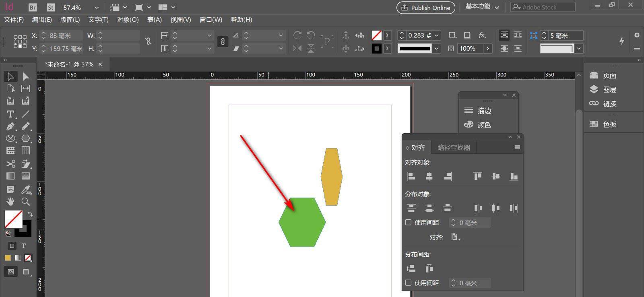Select the Direct Selection tool
This screenshot has height=297, width=644.
tap(26, 76)
